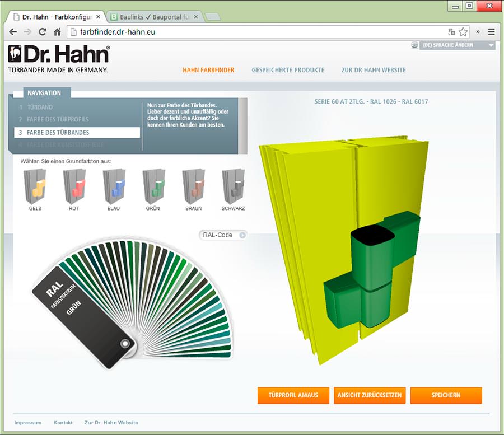Click the Speichern button
The width and height of the screenshot is (504, 435).
tap(446, 395)
